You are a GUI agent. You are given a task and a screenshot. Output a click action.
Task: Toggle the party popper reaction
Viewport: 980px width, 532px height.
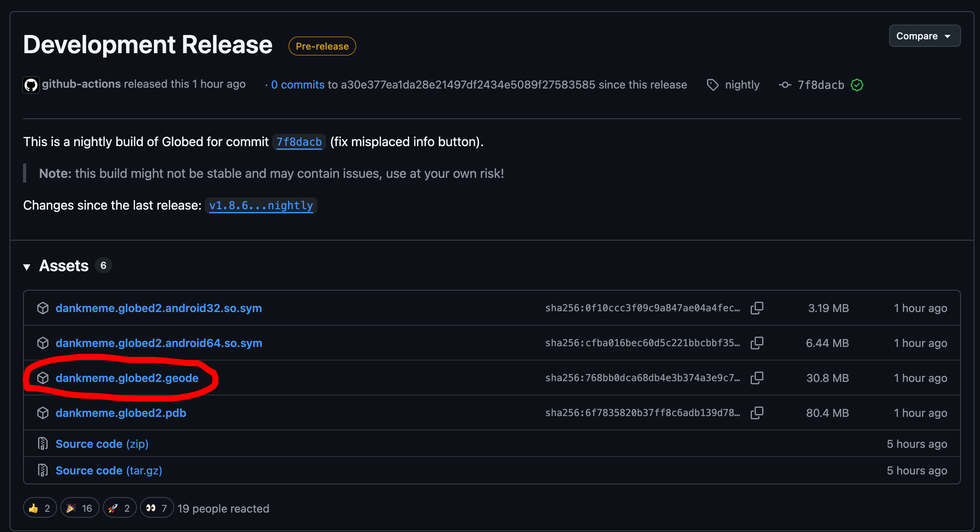pyautogui.click(x=79, y=508)
